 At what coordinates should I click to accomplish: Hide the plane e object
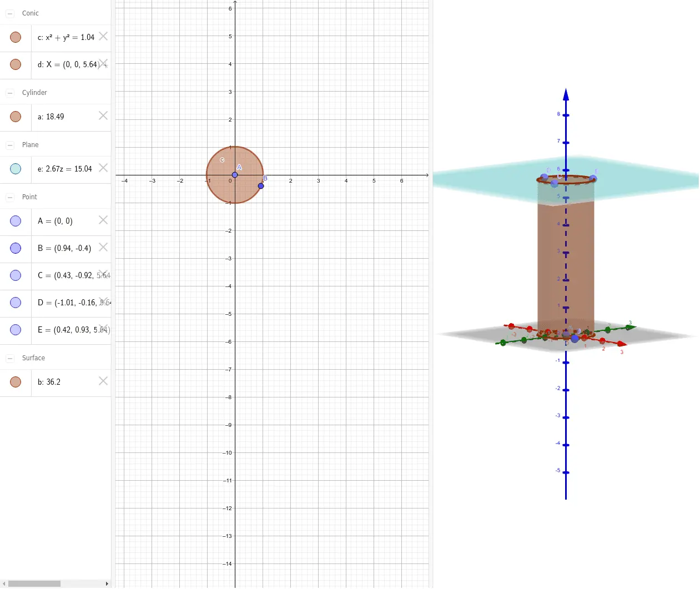(x=16, y=169)
